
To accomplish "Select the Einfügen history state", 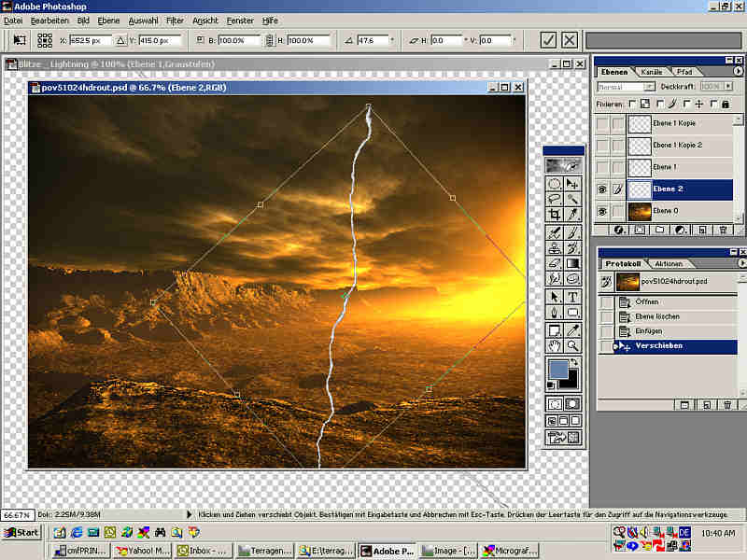I will tap(648, 331).
